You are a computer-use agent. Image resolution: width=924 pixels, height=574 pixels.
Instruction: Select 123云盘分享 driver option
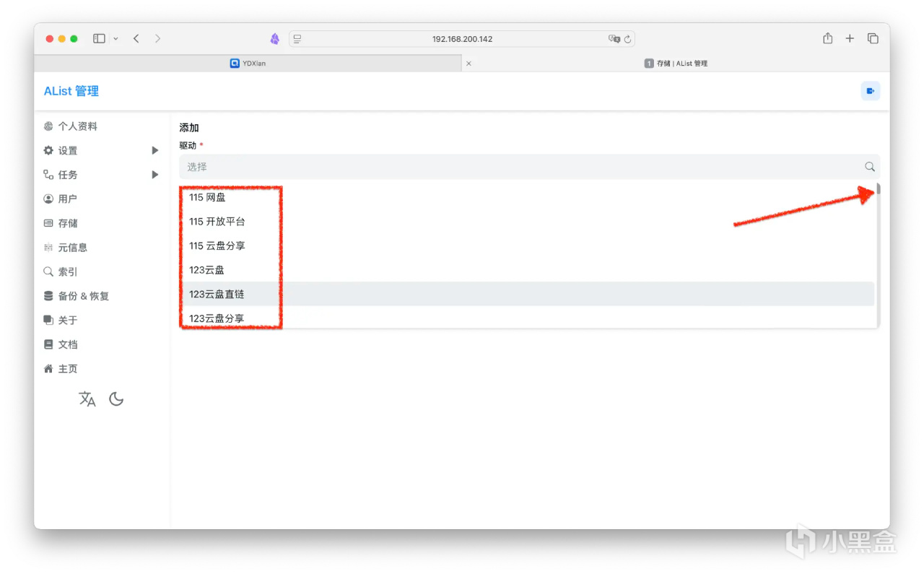[x=528, y=318]
